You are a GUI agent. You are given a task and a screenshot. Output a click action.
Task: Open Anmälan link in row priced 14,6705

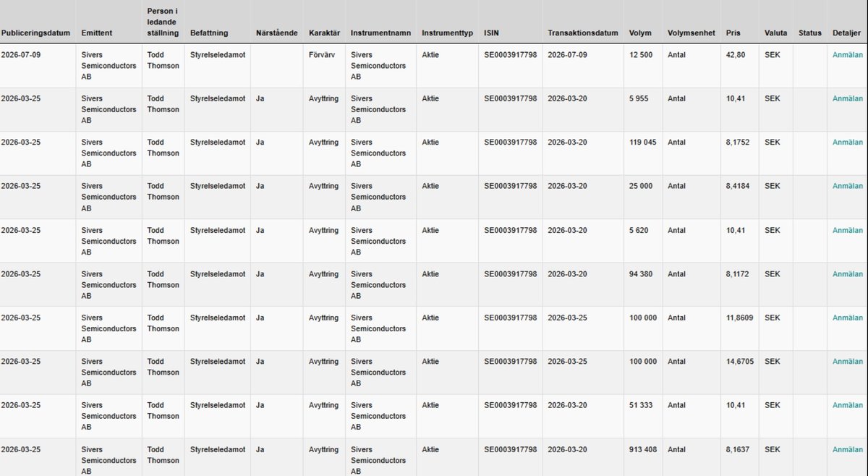(847, 361)
